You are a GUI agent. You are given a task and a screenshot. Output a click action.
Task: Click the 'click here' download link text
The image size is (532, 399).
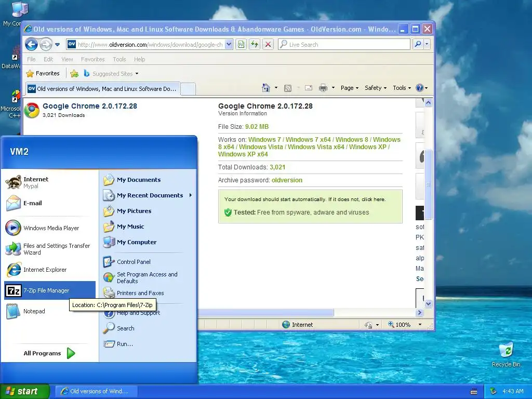pyautogui.click(x=373, y=199)
